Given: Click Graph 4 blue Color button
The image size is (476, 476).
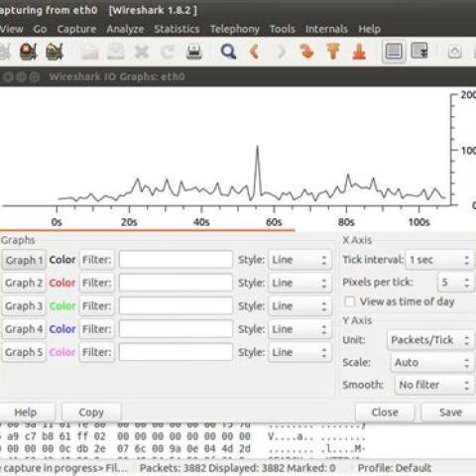Looking at the screenshot, I should (62, 329).
